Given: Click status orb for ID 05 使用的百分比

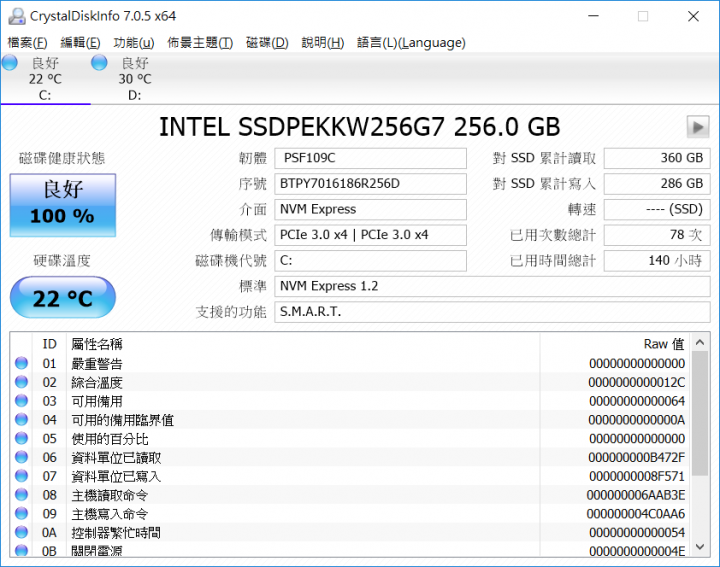Looking at the screenshot, I should pyautogui.click(x=21, y=438).
